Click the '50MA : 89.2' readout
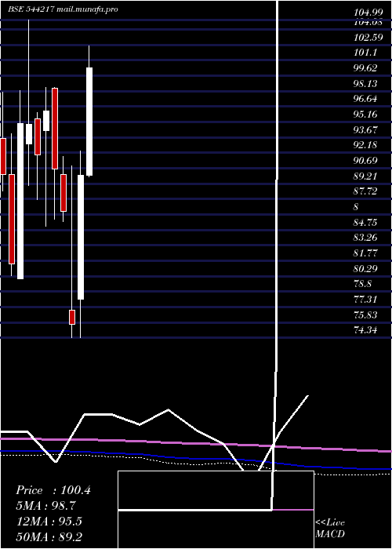 click(x=49, y=536)
